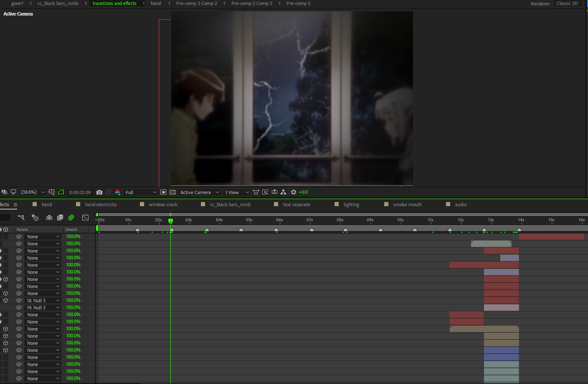The image size is (588, 384).
Task: Click the Stretch column header
Action: click(71, 230)
